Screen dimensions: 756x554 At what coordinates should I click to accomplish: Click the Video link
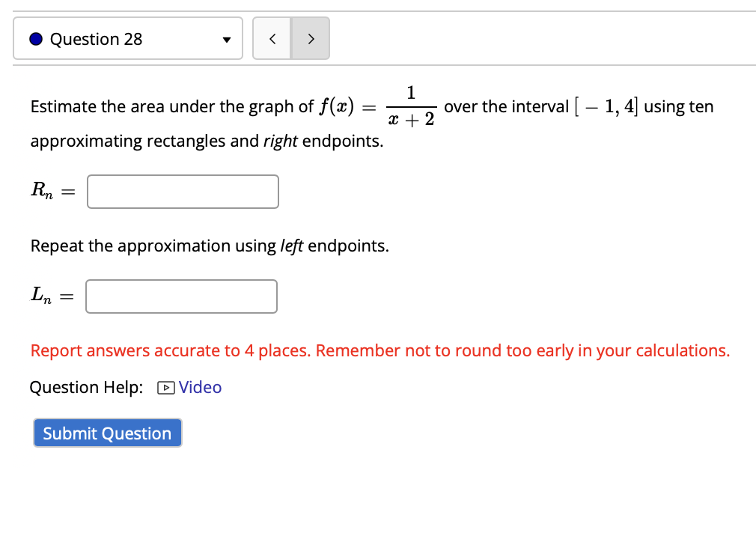click(199, 388)
